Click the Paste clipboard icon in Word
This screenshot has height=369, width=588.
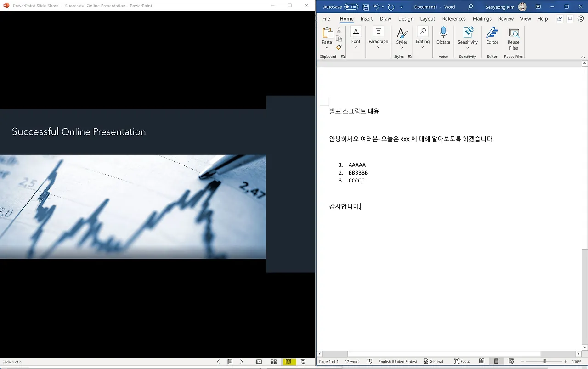327,34
